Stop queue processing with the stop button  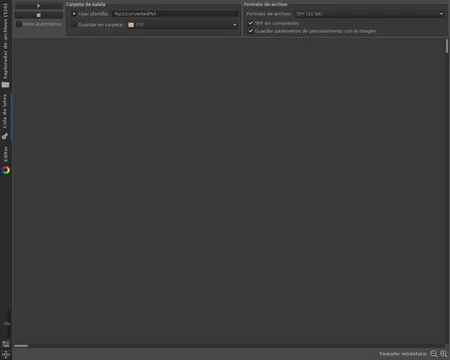coord(39,15)
